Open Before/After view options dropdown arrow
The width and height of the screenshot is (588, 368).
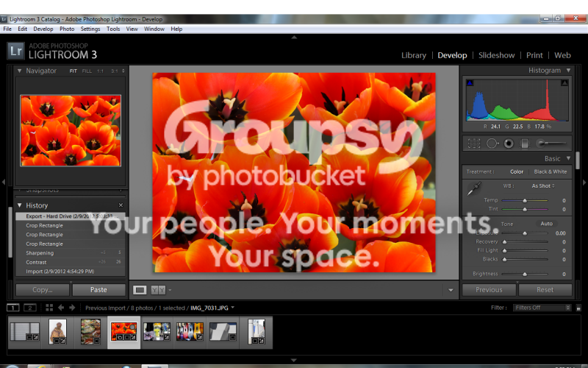(170, 290)
